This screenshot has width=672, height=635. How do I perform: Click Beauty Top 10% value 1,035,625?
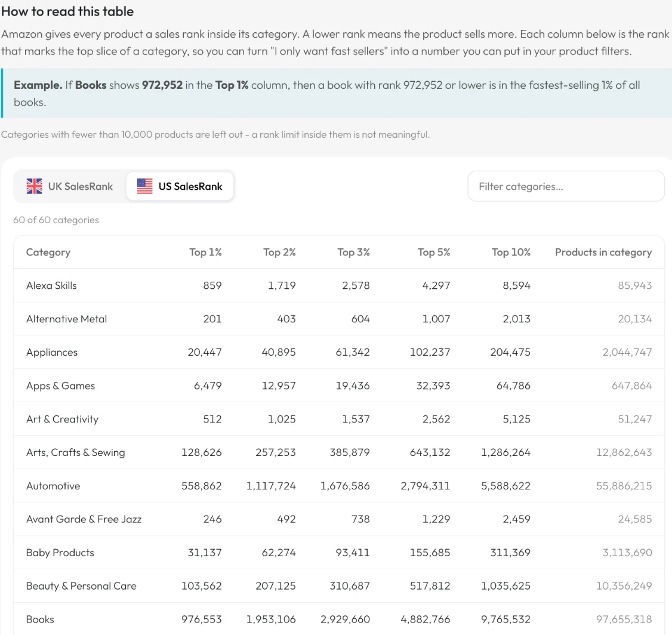(505, 585)
